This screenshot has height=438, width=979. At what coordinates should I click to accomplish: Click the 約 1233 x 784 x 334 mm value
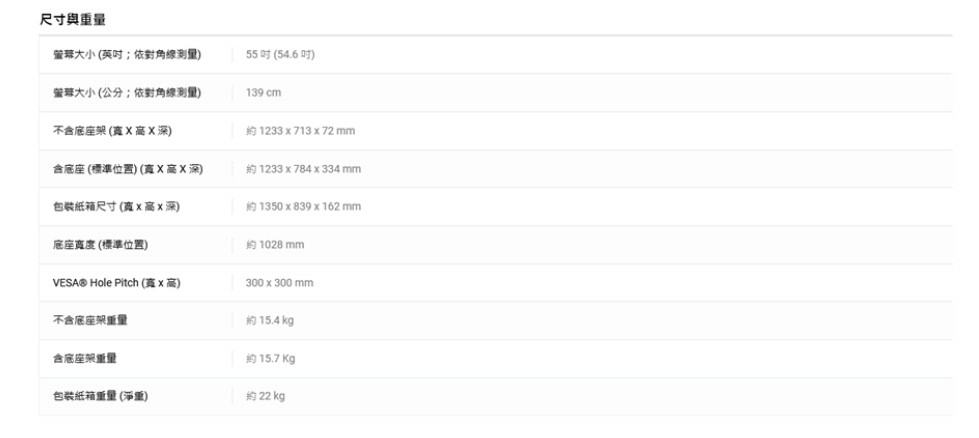[x=303, y=168]
